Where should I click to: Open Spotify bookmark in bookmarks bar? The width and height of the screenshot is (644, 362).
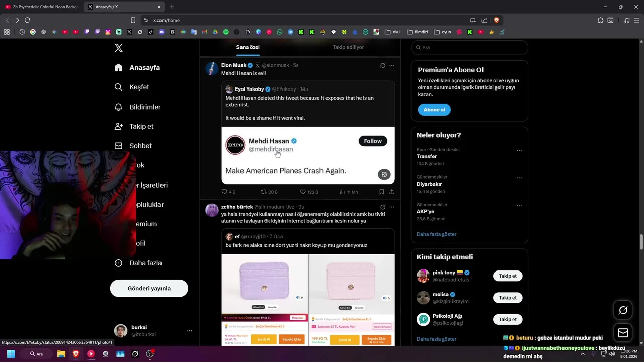[226, 32]
